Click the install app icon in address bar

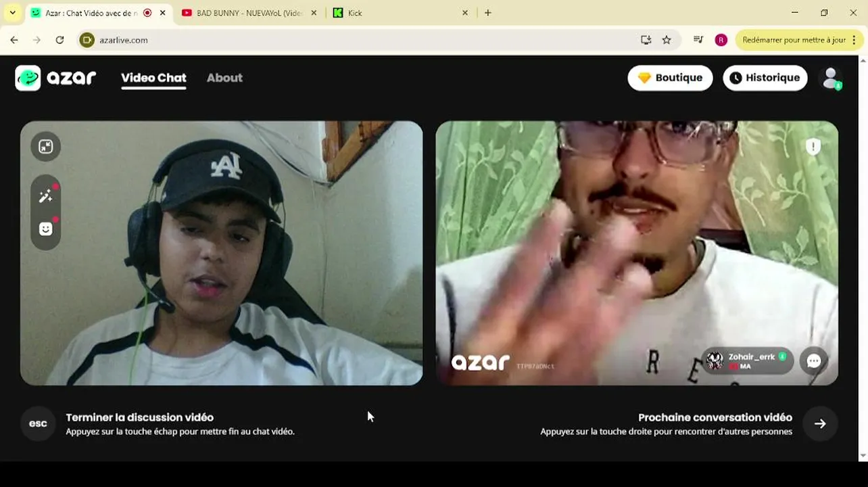pyautogui.click(x=646, y=40)
